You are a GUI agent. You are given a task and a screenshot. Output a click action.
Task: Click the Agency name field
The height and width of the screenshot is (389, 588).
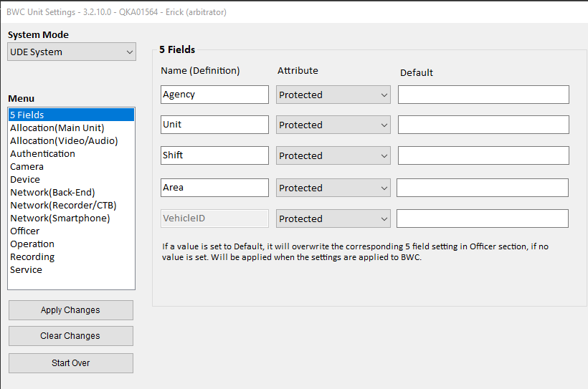[x=214, y=95]
